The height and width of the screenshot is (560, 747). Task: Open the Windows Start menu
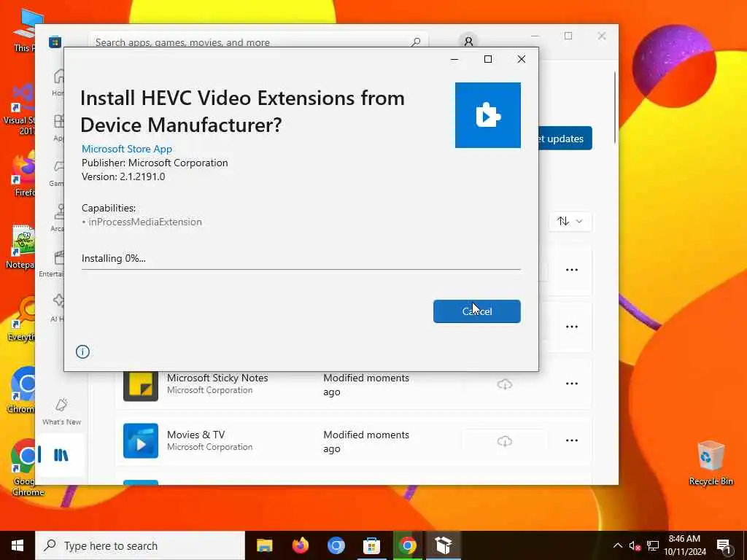click(x=18, y=545)
